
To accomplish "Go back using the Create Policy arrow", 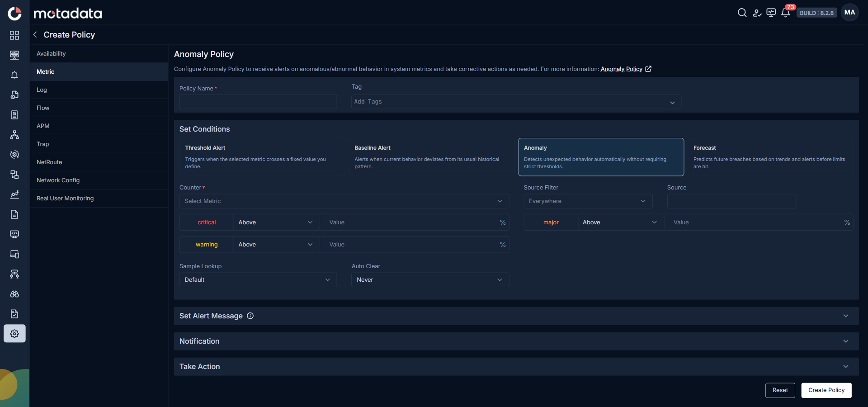I will pos(35,35).
